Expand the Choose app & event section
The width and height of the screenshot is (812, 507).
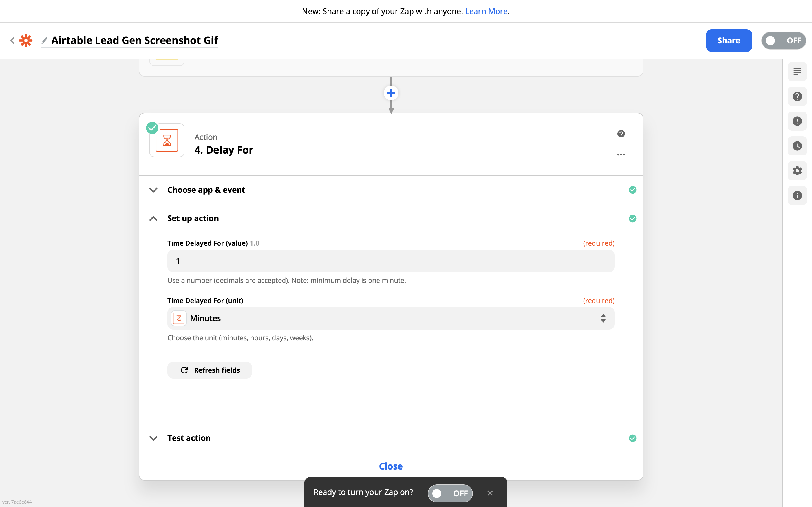coord(206,190)
